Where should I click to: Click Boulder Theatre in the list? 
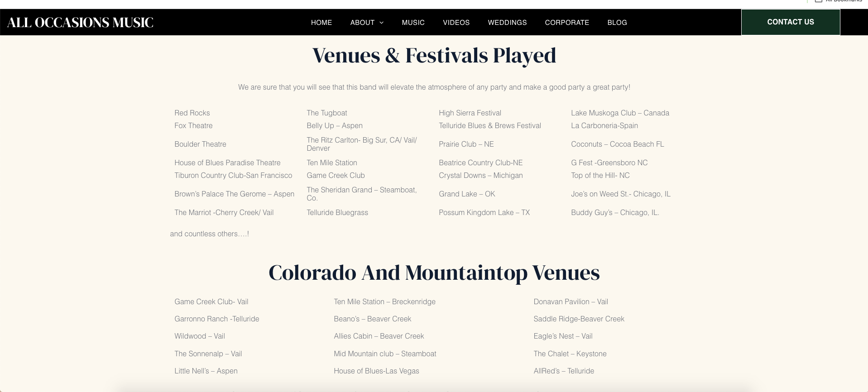tap(200, 144)
